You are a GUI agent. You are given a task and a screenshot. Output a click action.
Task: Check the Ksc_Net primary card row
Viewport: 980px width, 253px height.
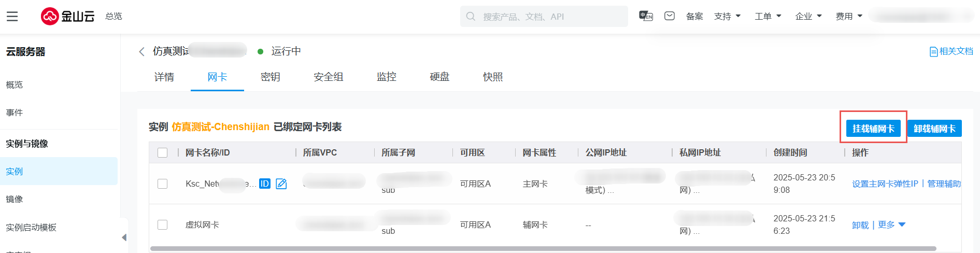point(163,184)
